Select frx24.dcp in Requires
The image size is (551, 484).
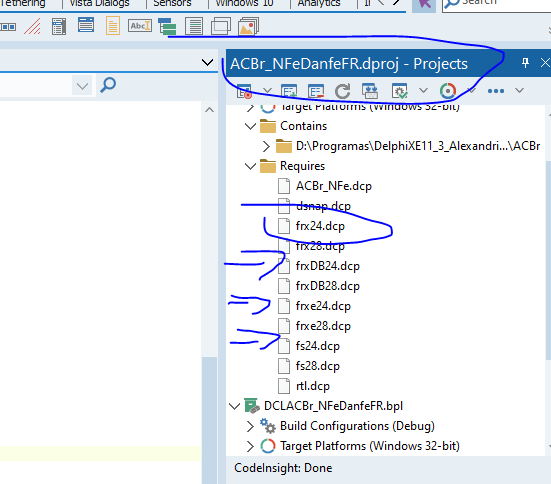[320, 226]
